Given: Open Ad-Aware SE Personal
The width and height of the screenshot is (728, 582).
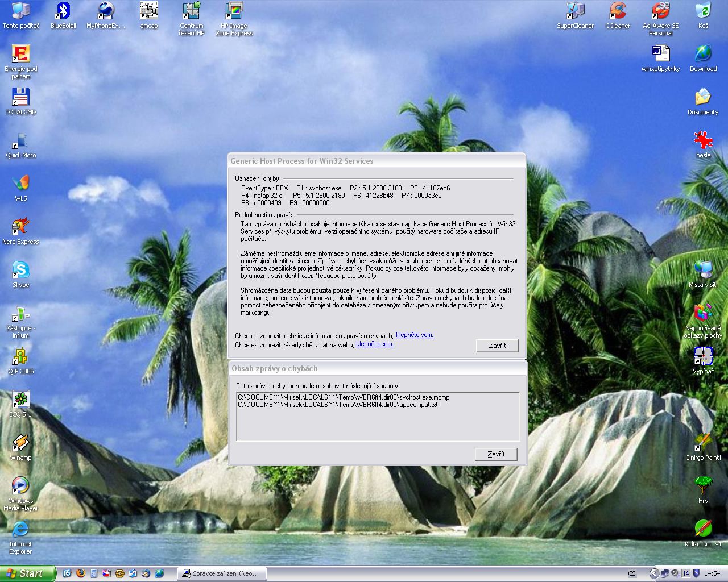Looking at the screenshot, I should pos(660,19).
